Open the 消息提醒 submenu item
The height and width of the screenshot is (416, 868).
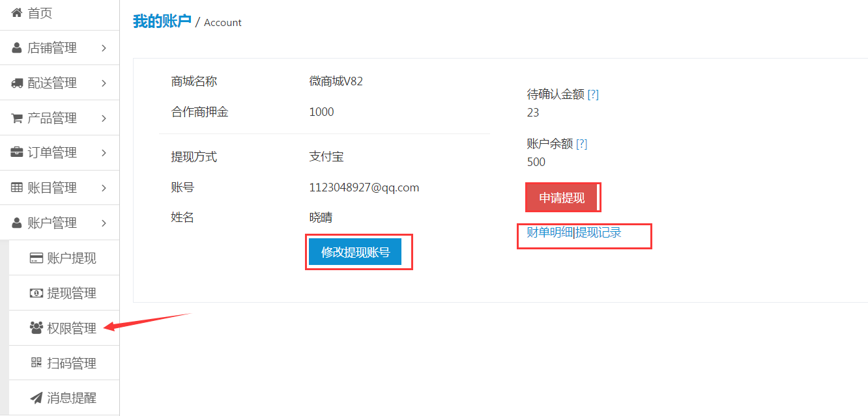[x=64, y=398]
